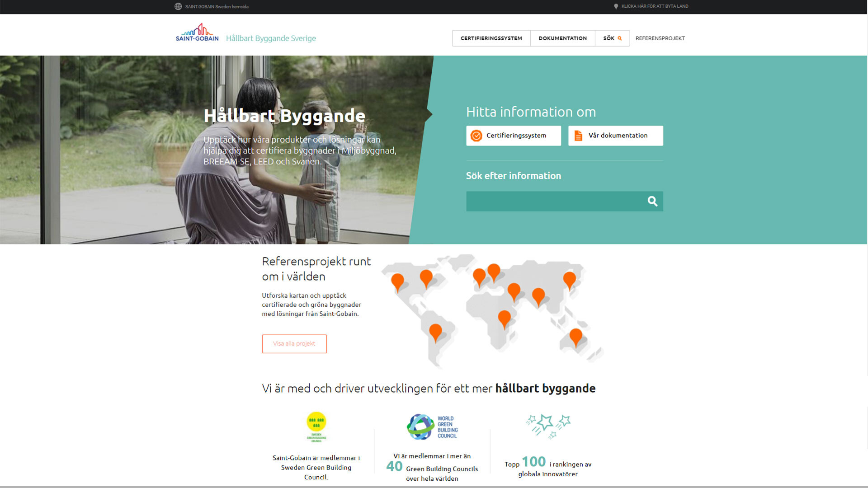Screen dimensions: 868x488
Task: Select the map pin over Canada
Action: click(426, 278)
